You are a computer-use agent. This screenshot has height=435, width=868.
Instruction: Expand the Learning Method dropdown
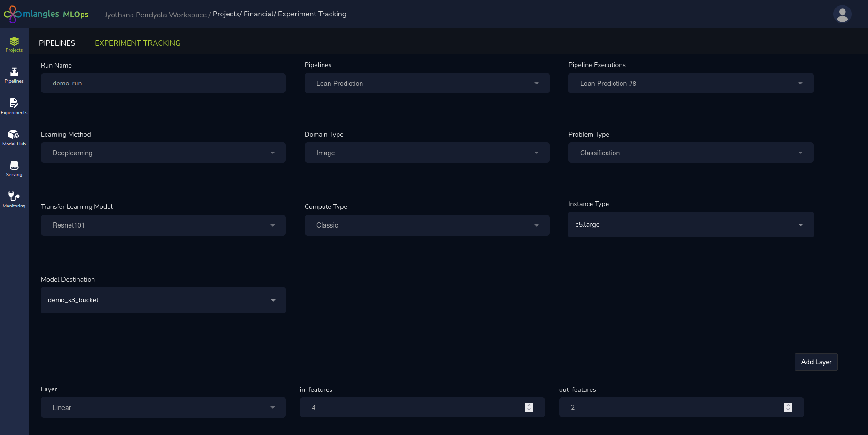[163, 153]
